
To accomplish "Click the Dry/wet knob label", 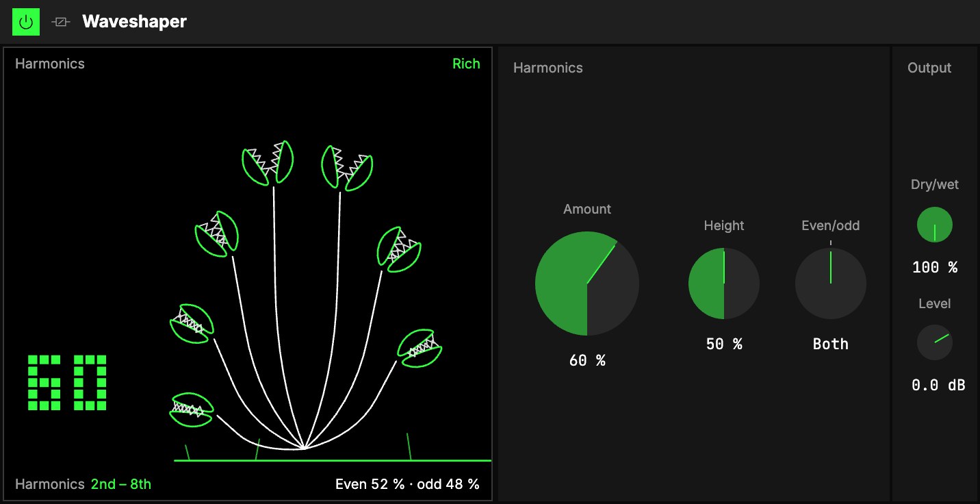I will point(935,184).
